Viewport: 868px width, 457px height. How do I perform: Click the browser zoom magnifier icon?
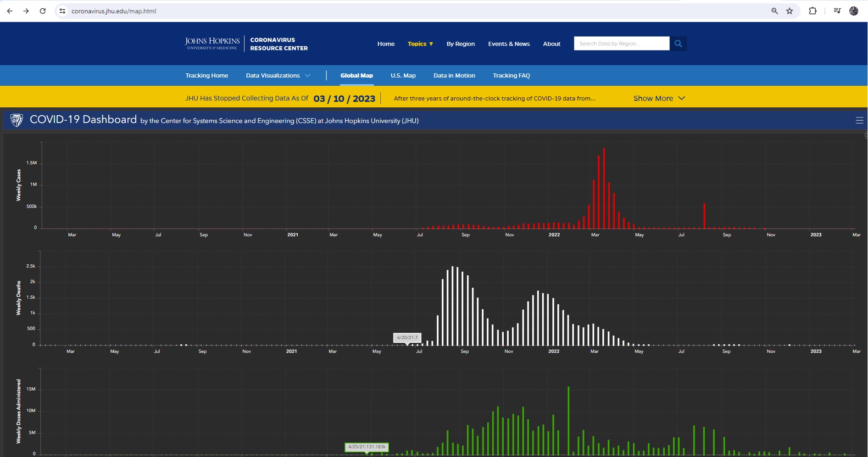point(774,11)
